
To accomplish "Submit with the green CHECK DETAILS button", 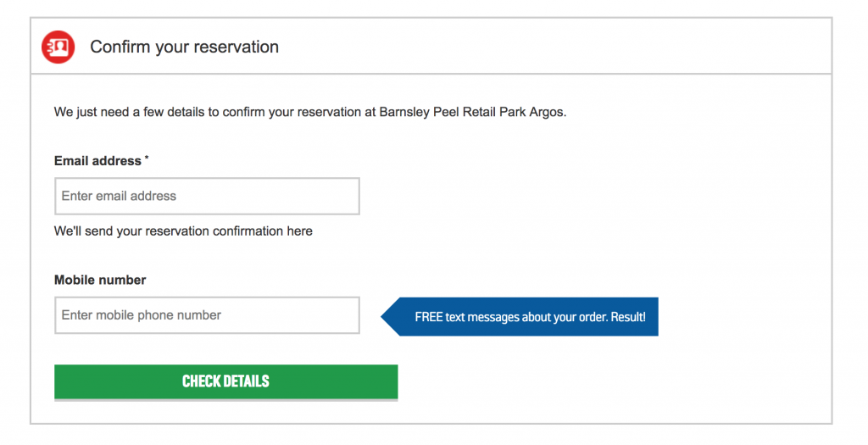I will 225,382.
